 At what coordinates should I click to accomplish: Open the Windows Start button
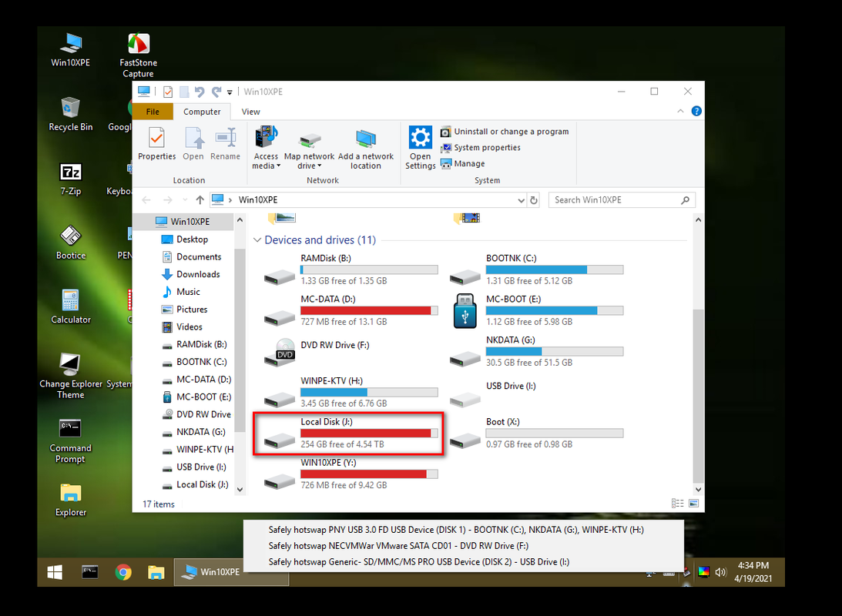coord(55,573)
